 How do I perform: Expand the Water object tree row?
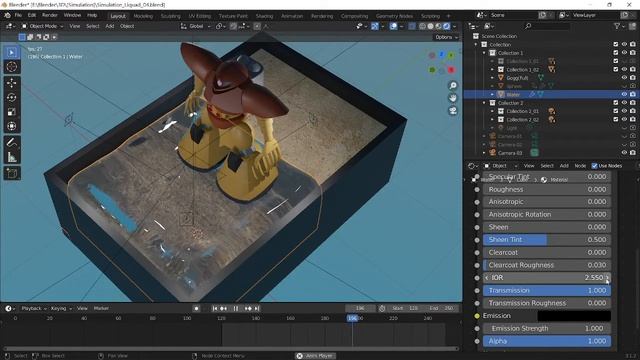[x=492, y=95]
